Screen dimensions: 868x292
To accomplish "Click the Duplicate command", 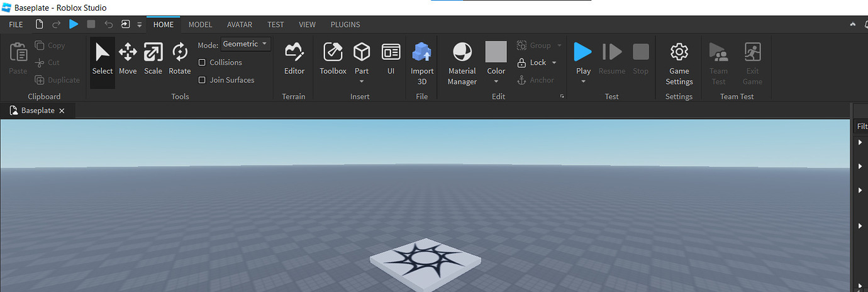I will tap(57, 80).
